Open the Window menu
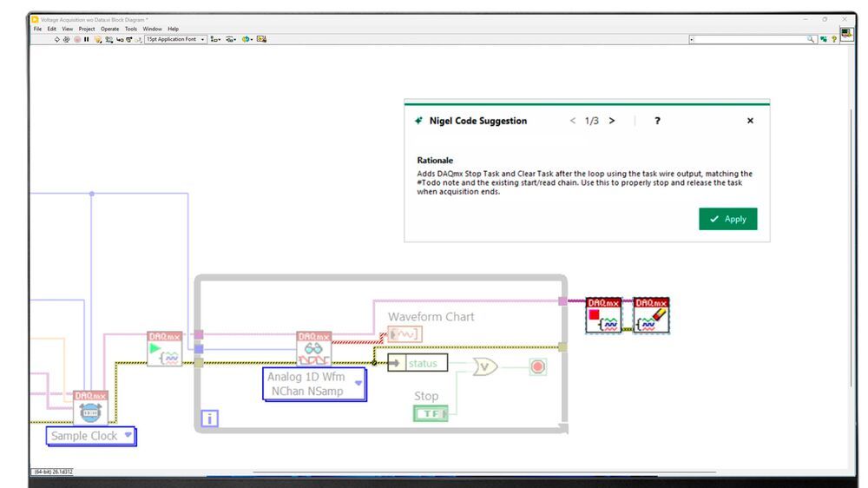Screen dimensions: 868x488 (152, 29)
